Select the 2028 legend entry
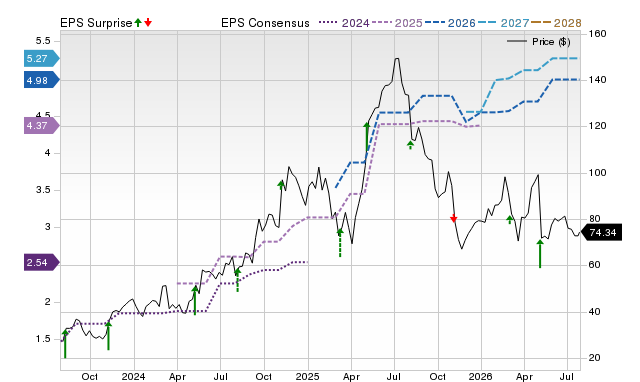This screenshot has width=640, height=382. (x=556, y=23)
